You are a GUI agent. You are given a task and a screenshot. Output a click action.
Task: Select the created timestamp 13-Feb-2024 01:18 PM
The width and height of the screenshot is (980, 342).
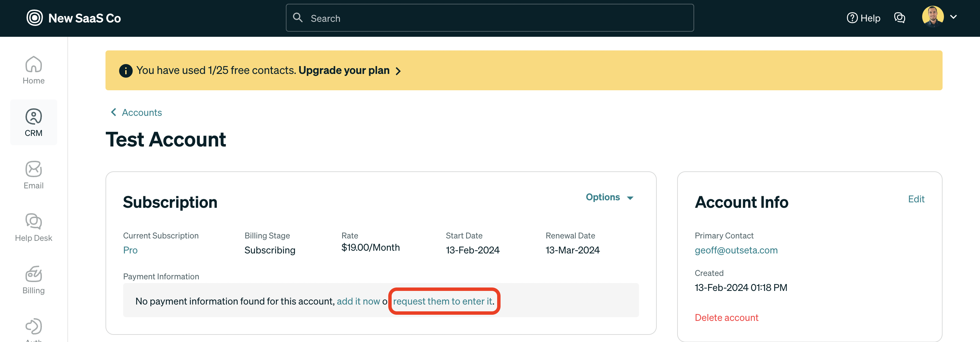click(741, 287)
